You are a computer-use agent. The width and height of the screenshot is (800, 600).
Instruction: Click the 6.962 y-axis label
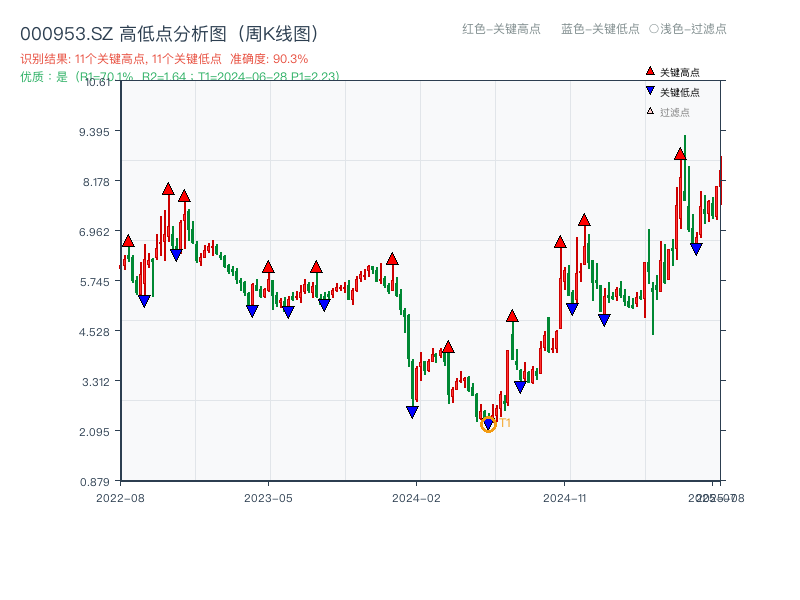(x=94, y=232)
